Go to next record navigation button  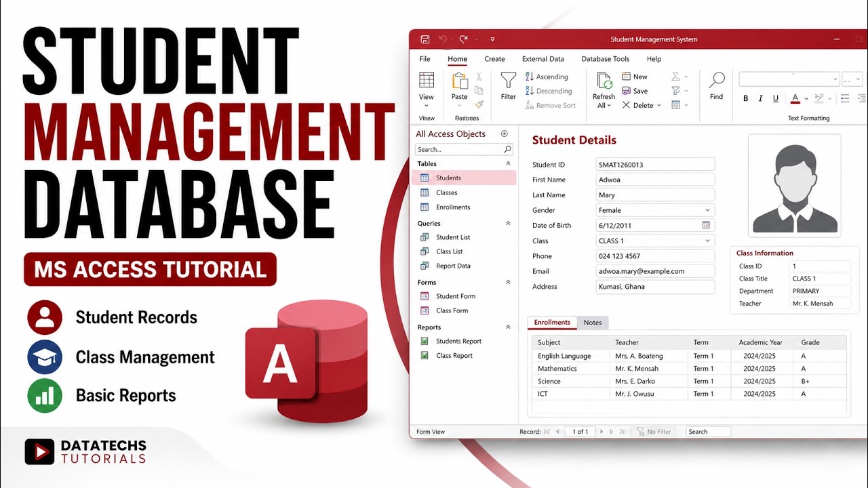coord(600,431)
